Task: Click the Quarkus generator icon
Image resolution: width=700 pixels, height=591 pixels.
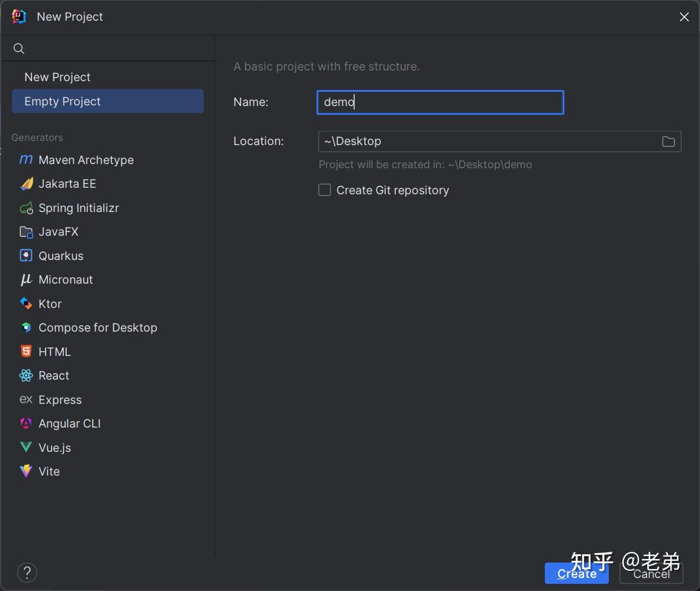Action: click(26, 256)
